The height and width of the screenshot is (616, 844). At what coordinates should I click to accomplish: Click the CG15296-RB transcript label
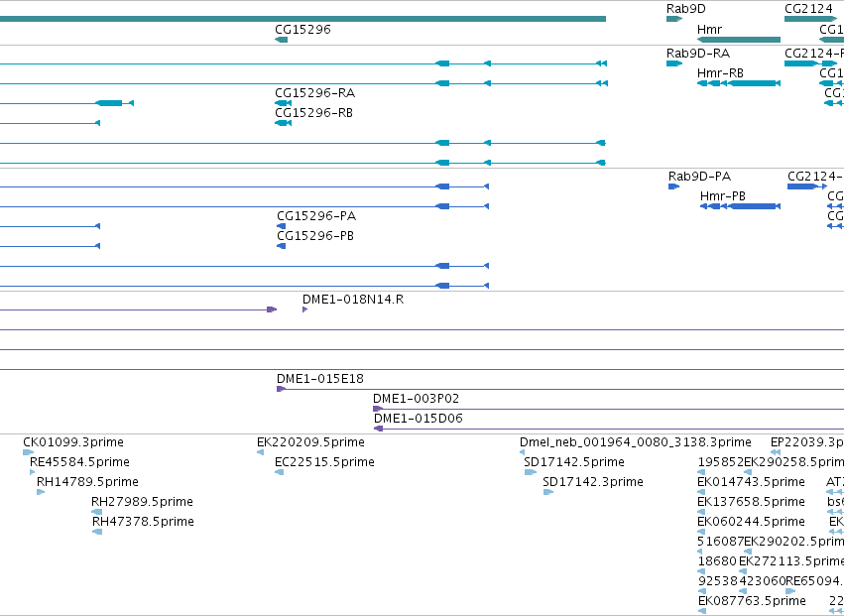313,113
